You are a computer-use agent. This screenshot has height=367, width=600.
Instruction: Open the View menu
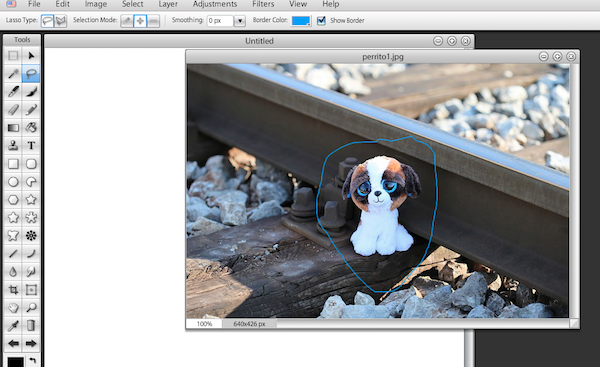click(x=298, y=4)
